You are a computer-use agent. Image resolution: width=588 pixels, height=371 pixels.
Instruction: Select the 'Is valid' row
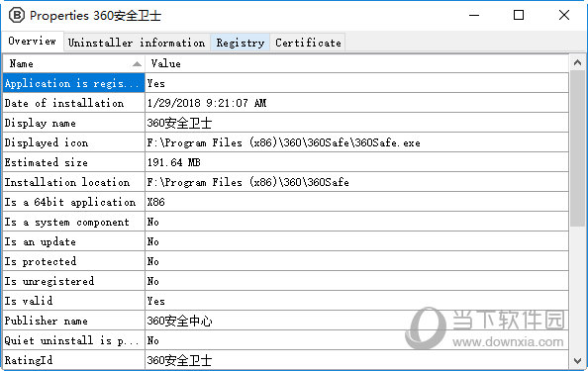pos(286,301)
